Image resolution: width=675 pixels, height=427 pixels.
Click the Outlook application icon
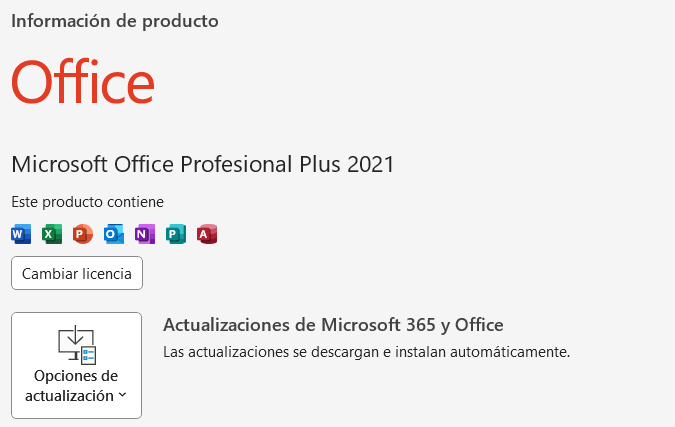(114, 234)
